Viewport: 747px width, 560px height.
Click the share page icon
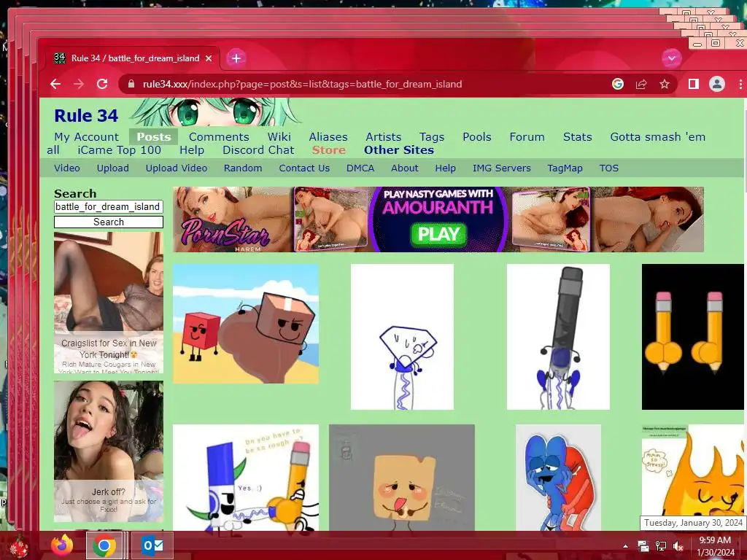click(641, 85)
